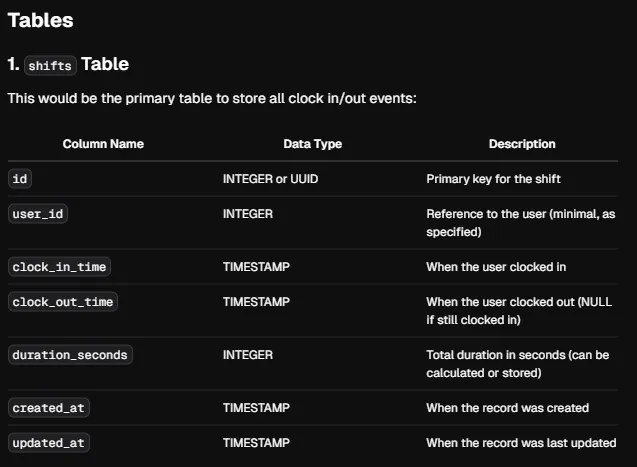The height and width of the screenshot is (467, 637).
Task: Click the intro sentence about clock in/out events
Action: (212, 98)
